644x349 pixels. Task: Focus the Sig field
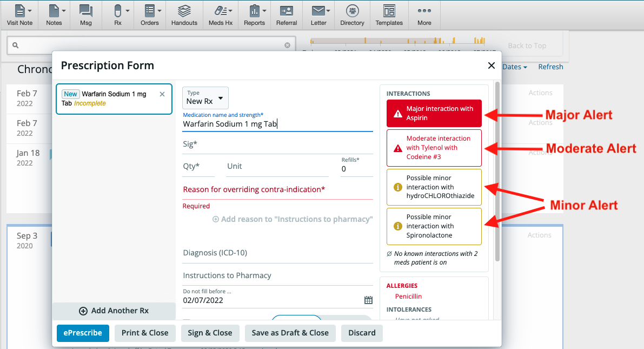pos(277,144)
